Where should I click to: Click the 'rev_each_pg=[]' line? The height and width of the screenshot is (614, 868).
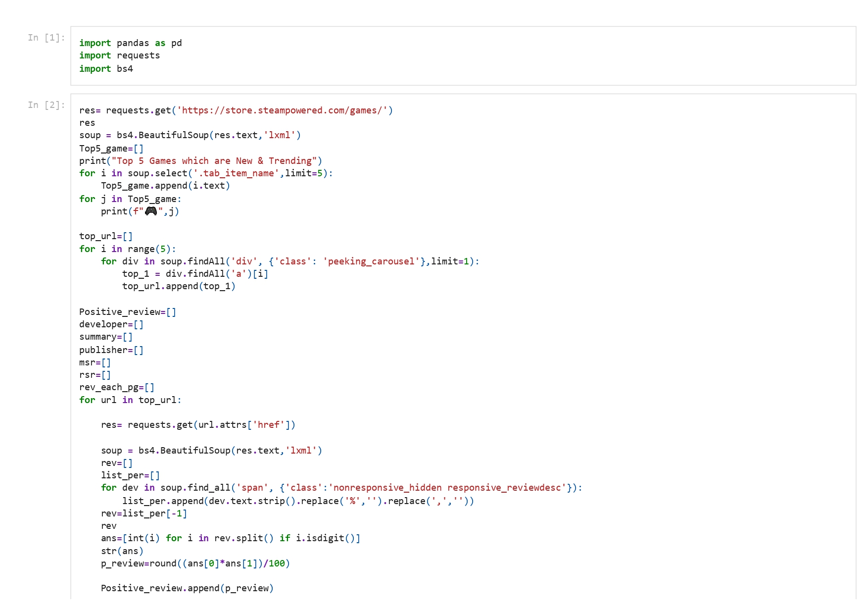[x=117, y=387]
